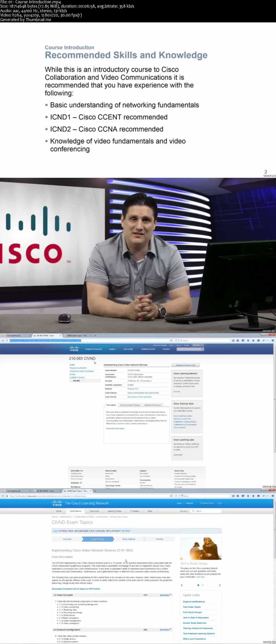The width and height of the screenshot is (276, 644).
Task: Open the Cisco Learning Locator link
Action: pyautogui.click(x=183, y=416)
